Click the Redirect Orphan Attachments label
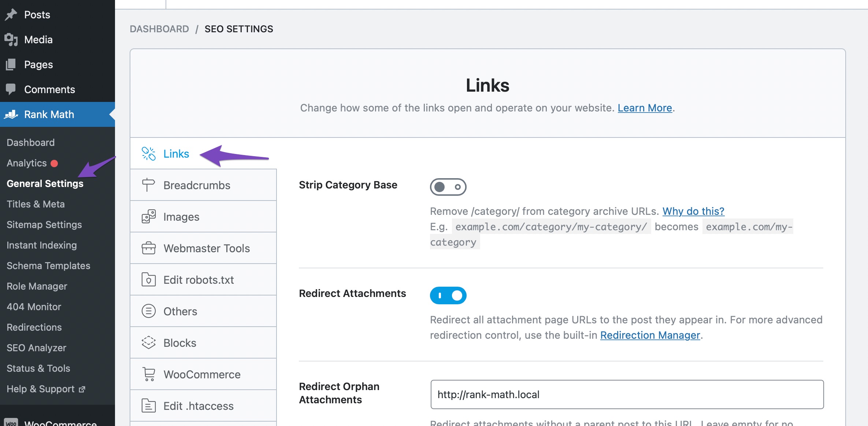 (339, 393)
